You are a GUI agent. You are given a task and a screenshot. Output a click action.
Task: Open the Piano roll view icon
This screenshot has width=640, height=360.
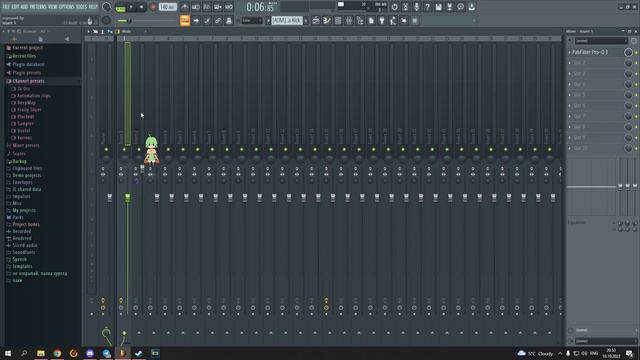pos(327,20)
